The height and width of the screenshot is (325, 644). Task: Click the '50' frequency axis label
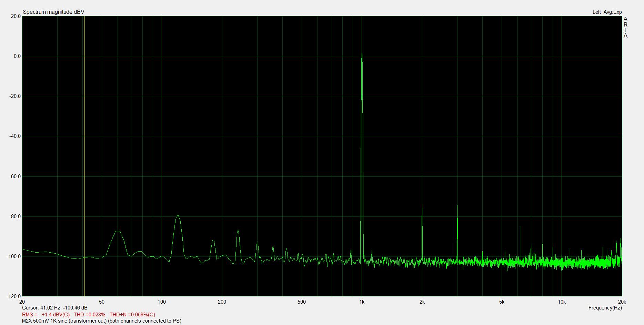pyautogui.click(x=102, y=302)
